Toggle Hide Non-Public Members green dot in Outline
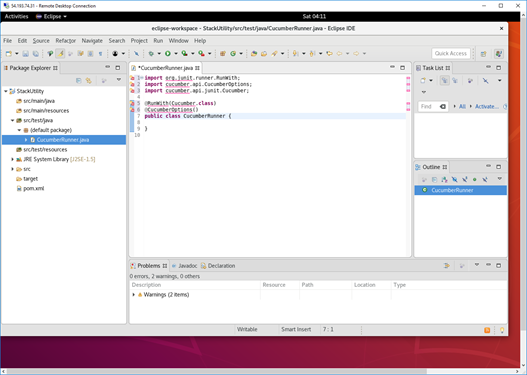This screenshot has width=527, height=375. click(x=475, y=180)
